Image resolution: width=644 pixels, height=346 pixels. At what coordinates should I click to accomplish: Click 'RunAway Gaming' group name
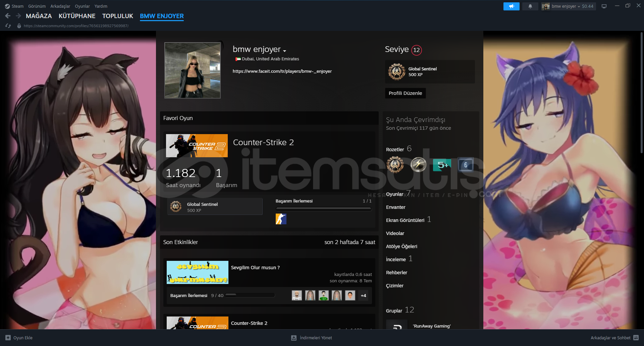(432, 326)
